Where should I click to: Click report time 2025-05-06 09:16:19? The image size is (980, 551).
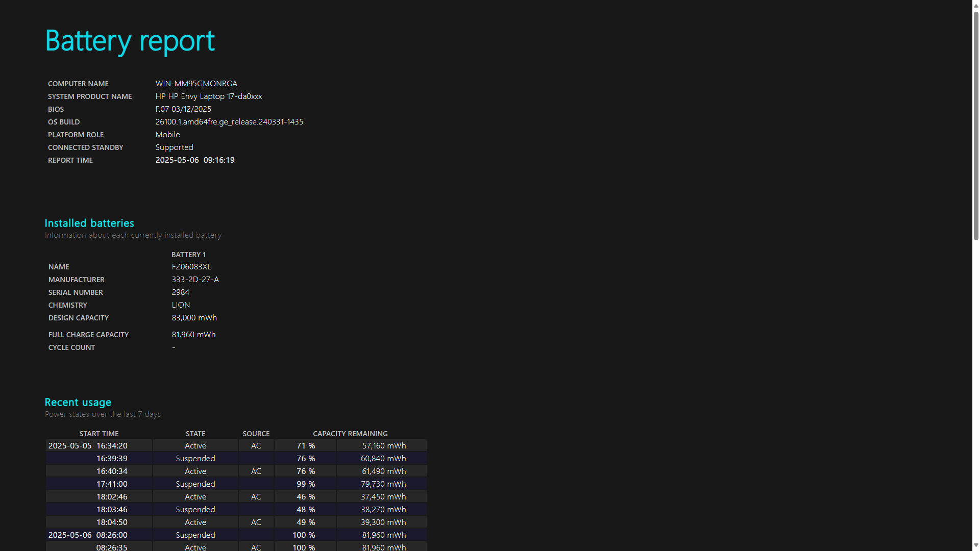coord(195,160)
